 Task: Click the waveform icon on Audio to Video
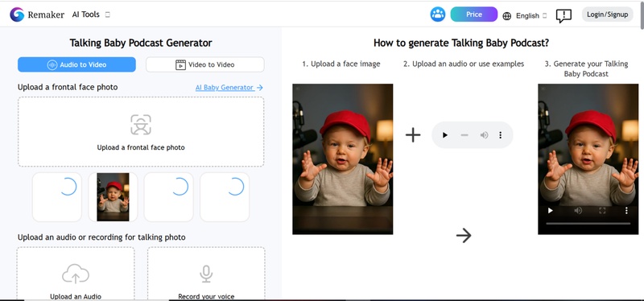tap(52, 64)
